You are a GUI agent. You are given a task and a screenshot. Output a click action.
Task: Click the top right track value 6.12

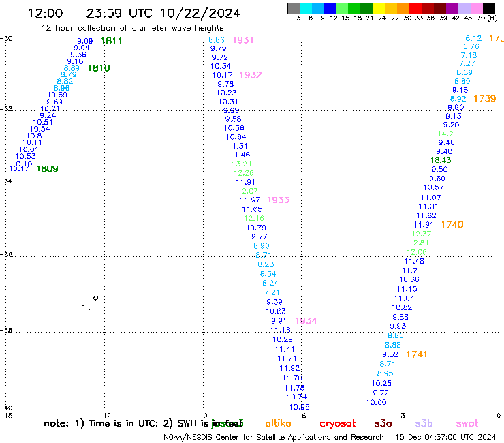[473, 38]
